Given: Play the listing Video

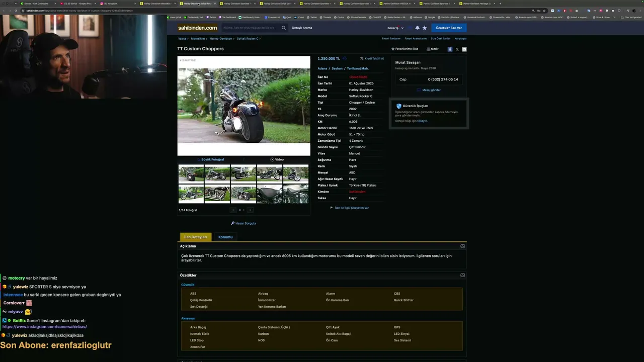Looking at the screenshot, I should point(277,159).
